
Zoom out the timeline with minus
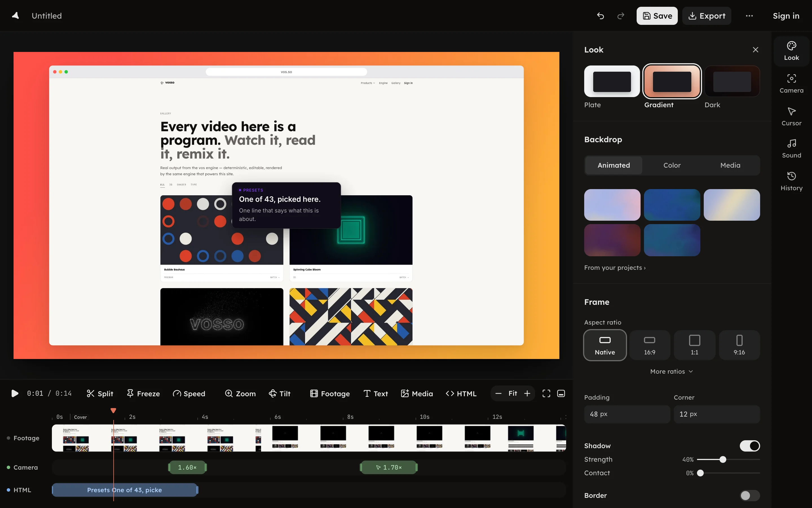[498, 393]
